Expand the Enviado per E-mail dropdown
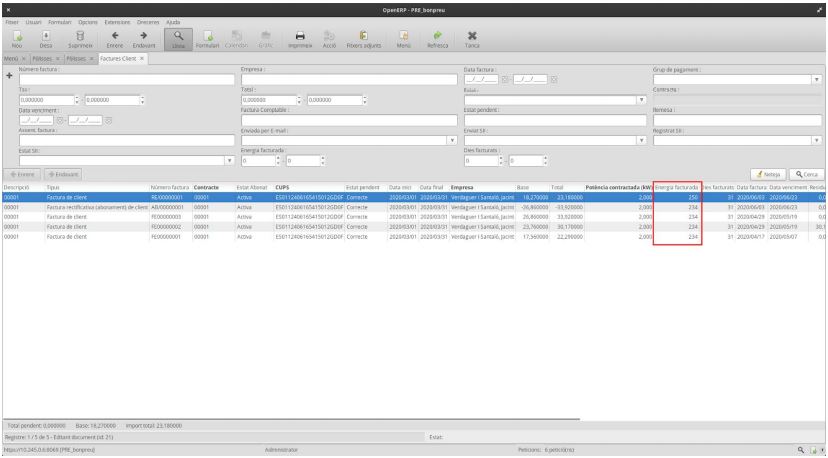 [453, 140]
